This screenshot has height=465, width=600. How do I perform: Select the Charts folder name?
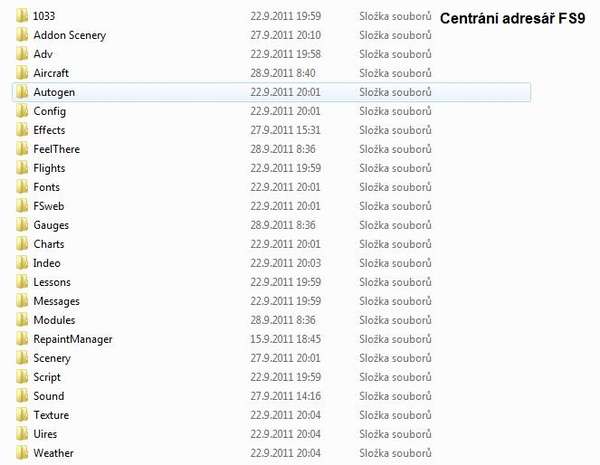(49, 244)
